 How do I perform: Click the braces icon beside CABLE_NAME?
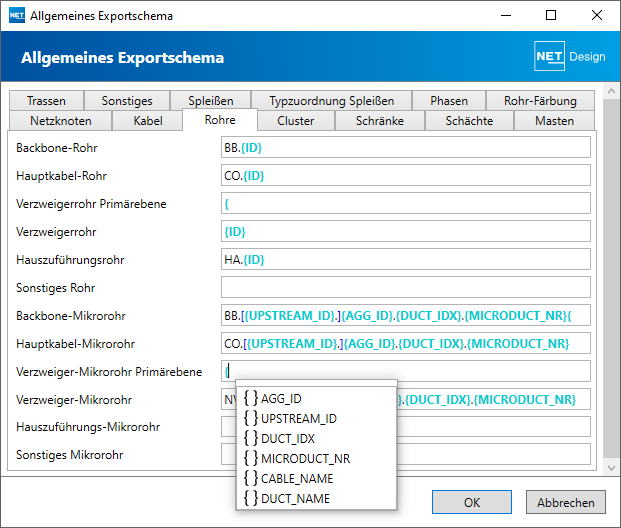(251, 478)
